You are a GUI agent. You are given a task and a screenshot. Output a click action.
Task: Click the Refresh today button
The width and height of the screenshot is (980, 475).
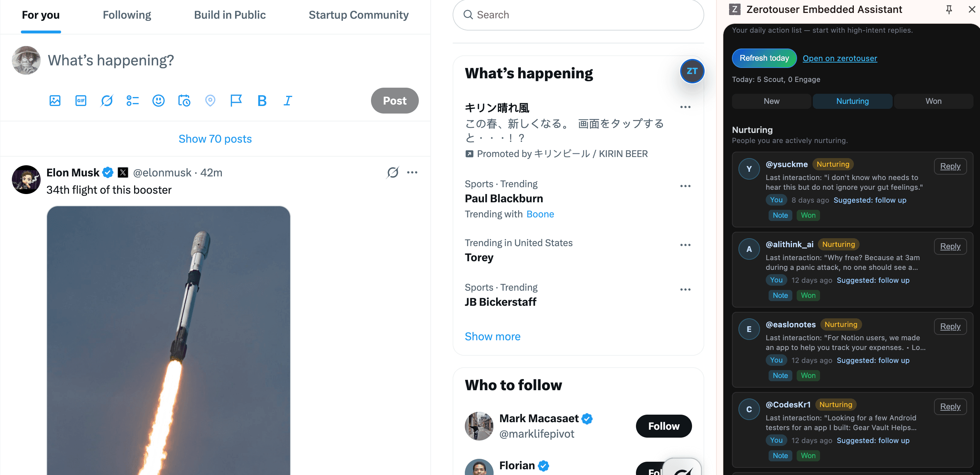pyautogui.click(x=764, y=58)
